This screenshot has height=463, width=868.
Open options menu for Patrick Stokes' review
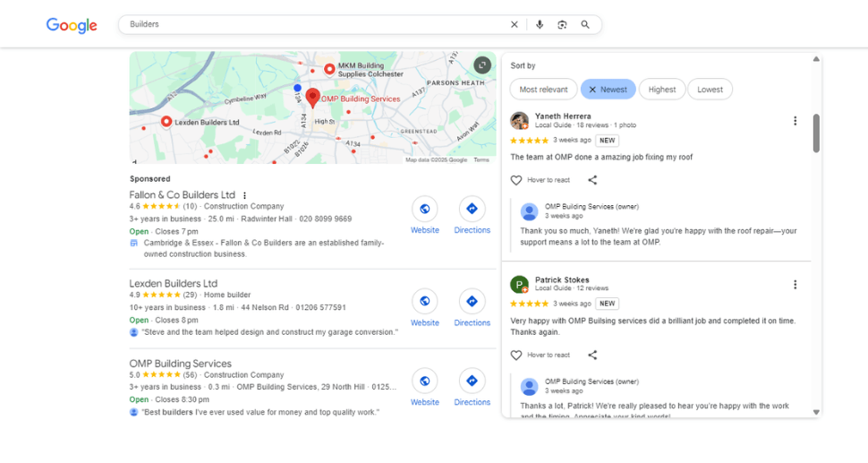(x=795, y=285)
